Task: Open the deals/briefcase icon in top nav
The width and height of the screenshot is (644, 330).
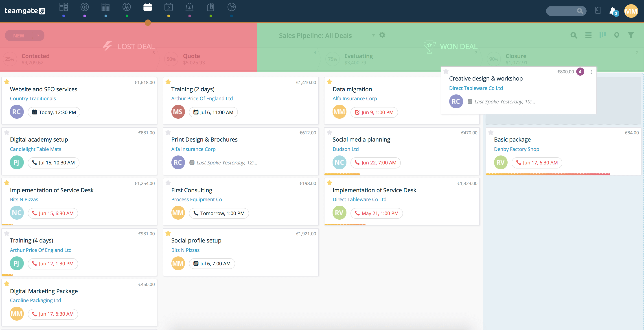Action: click(147, 9)
